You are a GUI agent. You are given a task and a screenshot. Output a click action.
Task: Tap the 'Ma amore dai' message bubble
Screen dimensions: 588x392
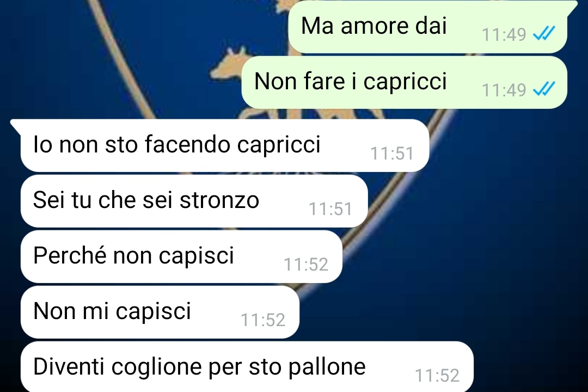tap(427, 27)
